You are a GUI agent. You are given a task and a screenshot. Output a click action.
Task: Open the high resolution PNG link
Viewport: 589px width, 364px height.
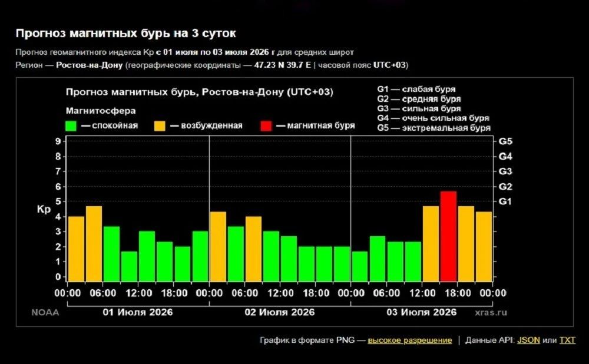coord(409,340)
